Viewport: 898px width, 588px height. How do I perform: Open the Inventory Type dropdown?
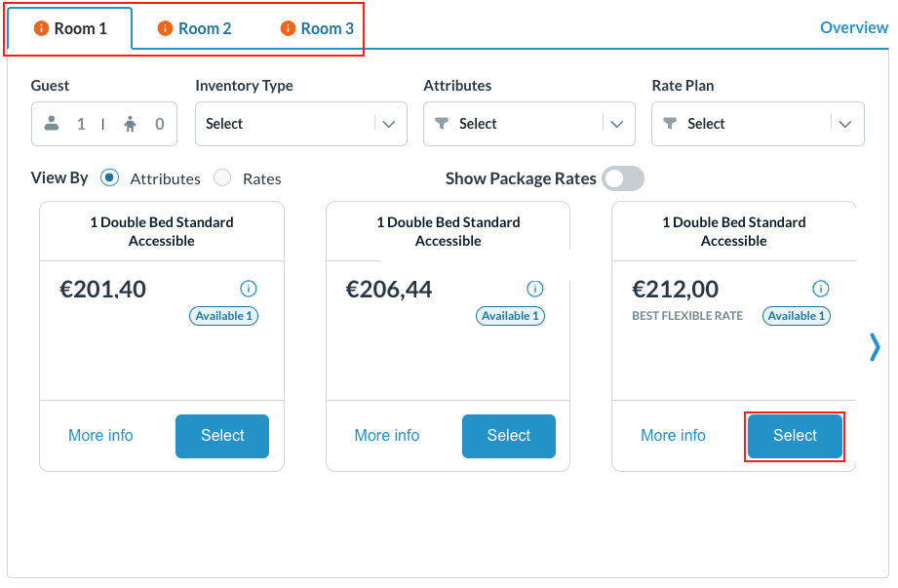pos(300,124)
